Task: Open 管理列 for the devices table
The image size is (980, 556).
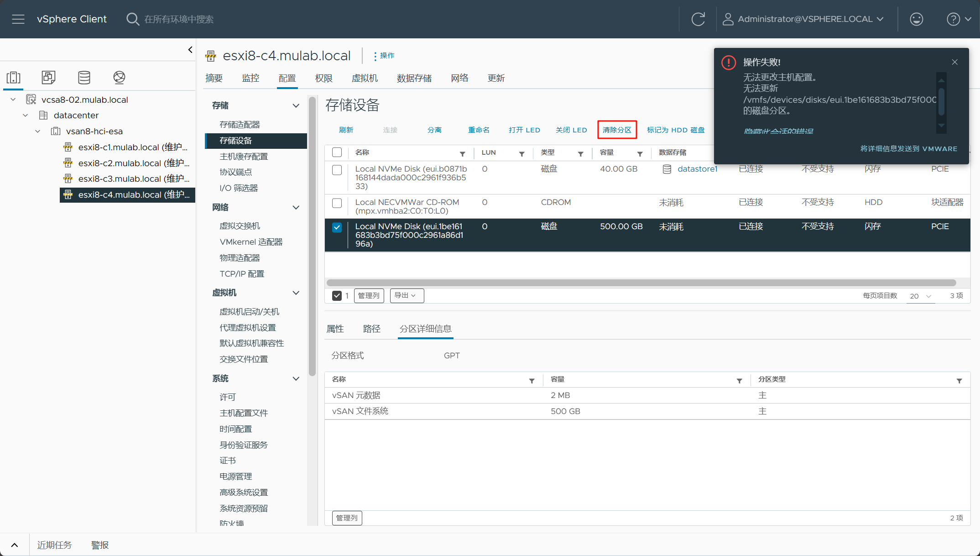Action: pyautogui.click(x=369, y=295)
